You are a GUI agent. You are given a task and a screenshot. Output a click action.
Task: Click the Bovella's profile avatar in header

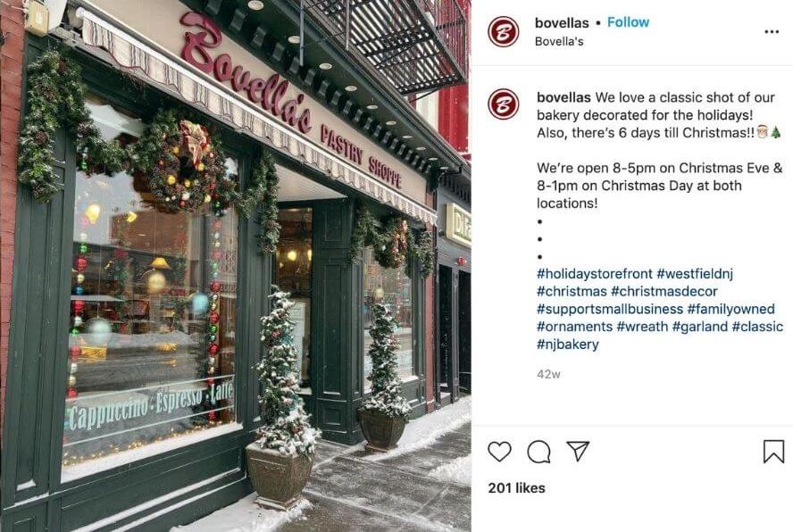pos(503,31)
